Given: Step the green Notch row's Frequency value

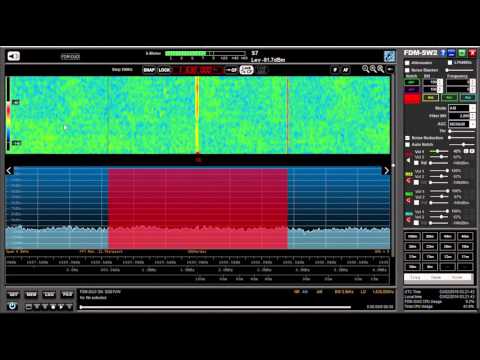Looking at the screenshot, I should [x=472, y=82].
